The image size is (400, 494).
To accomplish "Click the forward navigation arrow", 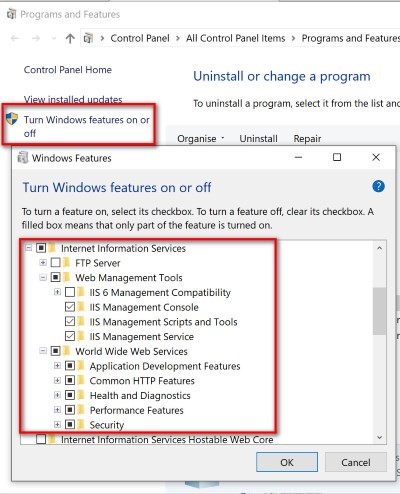I will pos(36,39).
